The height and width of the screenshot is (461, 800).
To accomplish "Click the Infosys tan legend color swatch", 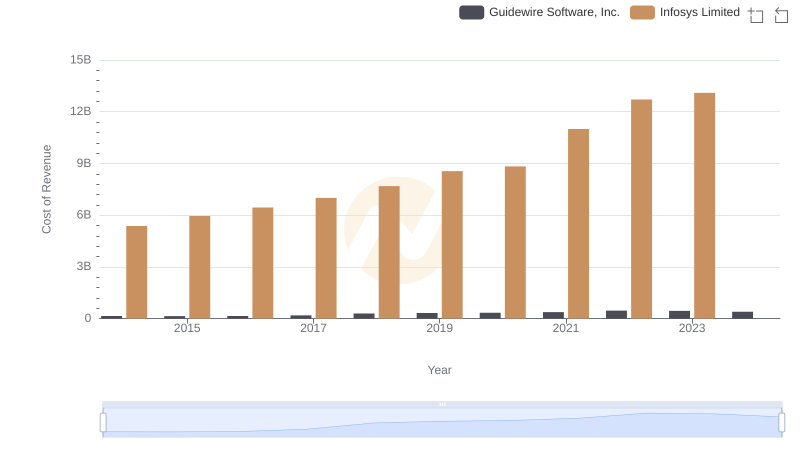I will (x=642, y=12).
